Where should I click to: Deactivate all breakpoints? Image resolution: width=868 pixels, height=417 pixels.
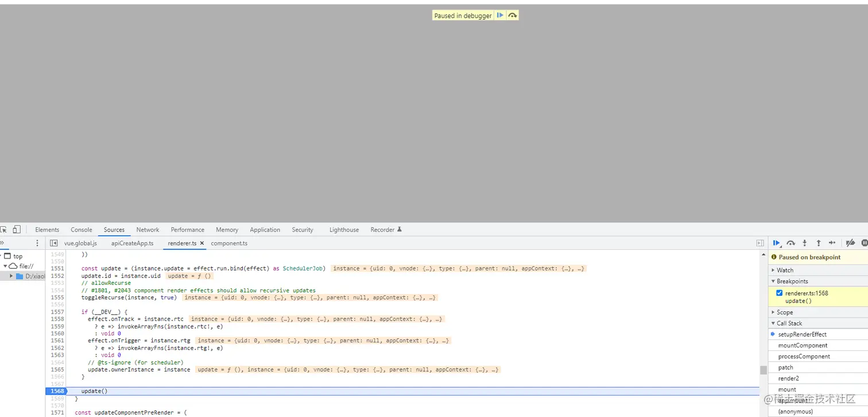coord(851,243)
